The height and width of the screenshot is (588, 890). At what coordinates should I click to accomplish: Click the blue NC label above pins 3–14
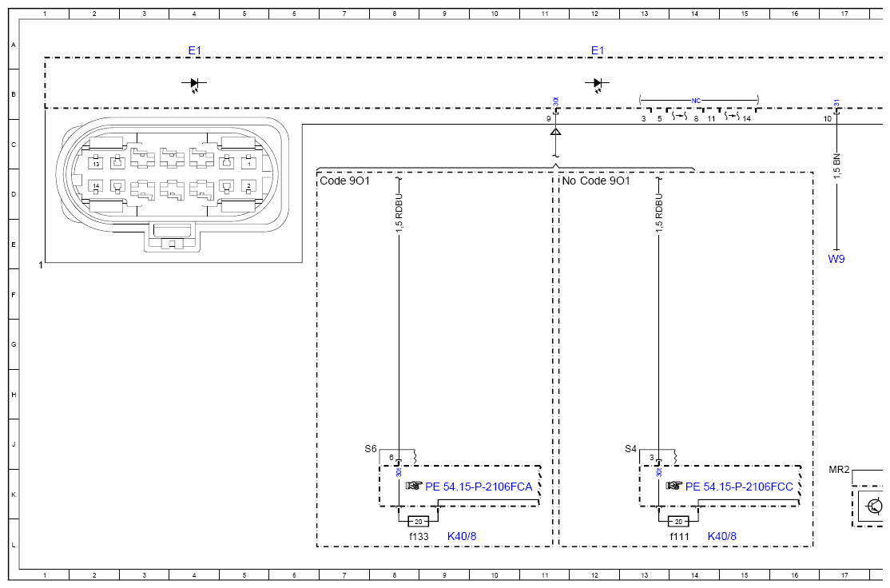696,101
